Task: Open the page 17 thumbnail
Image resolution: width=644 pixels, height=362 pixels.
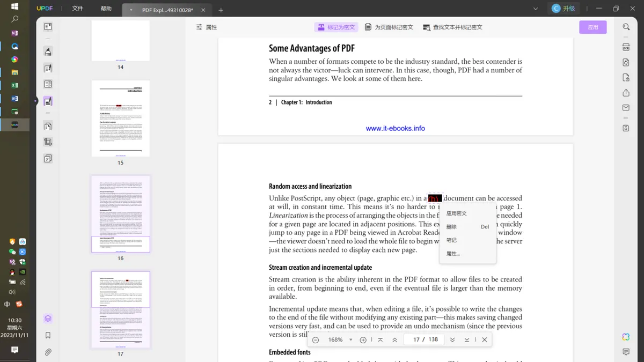Action: point(120,310)
